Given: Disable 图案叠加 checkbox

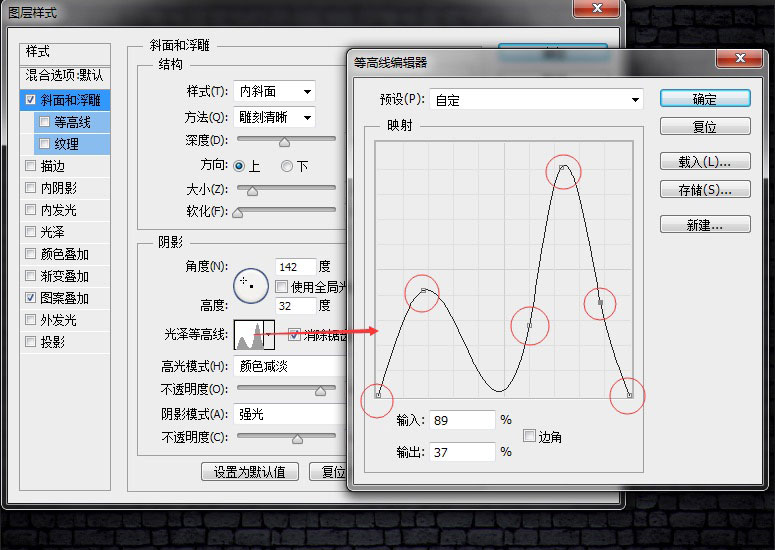Looking at the screenshot, I should click(31, 297).
